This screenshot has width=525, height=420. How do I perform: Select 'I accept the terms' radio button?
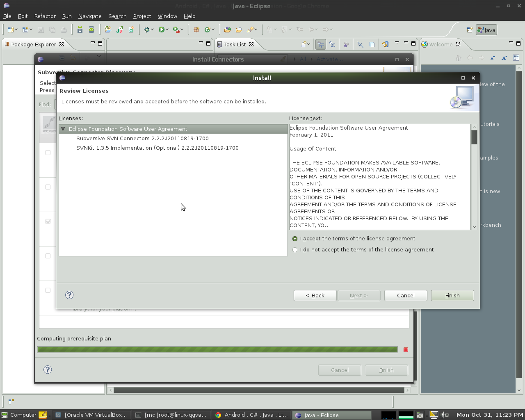coord(295,239)
